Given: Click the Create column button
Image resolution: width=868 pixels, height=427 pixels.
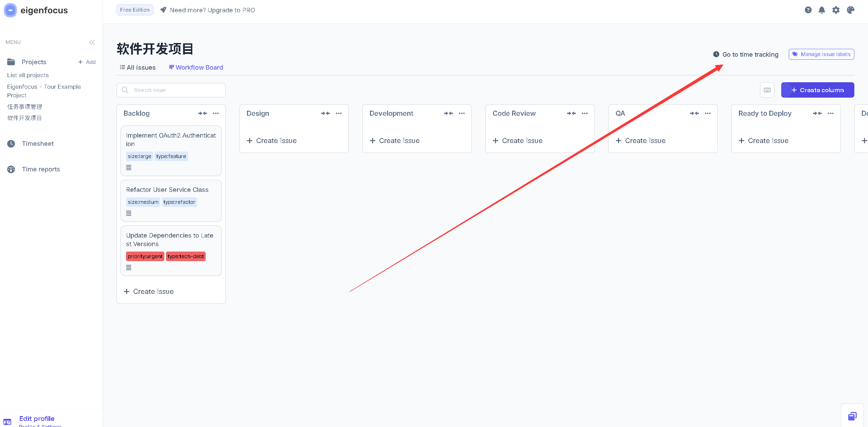Looking at the screenshot, I should point(817,90).
